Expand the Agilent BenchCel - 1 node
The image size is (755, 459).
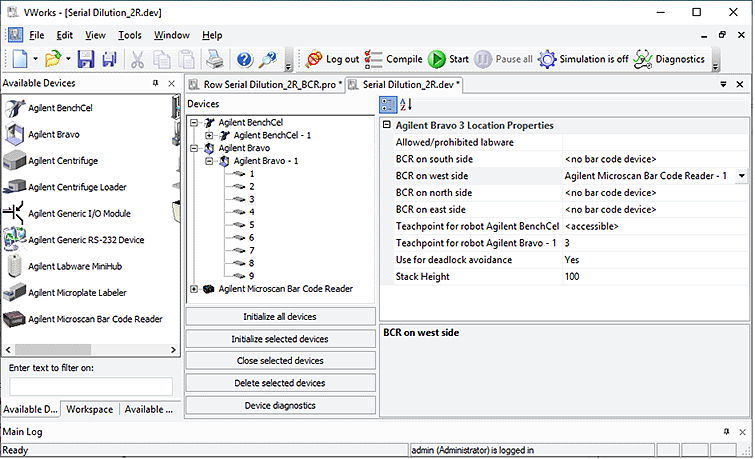click(x=209, y=135)
